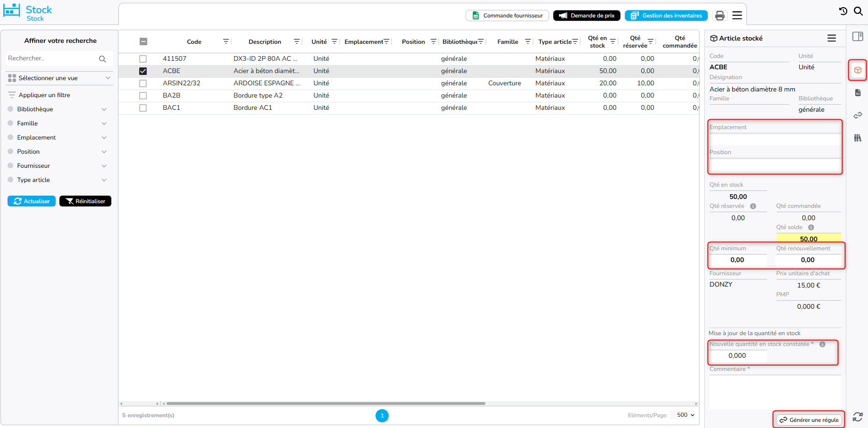Open the Code column filter icon

[226, 41]
